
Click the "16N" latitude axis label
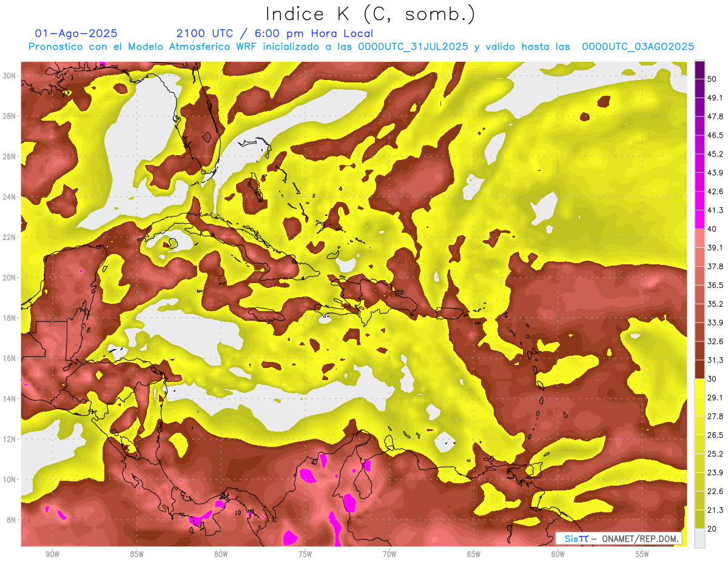tap(10, 358)
